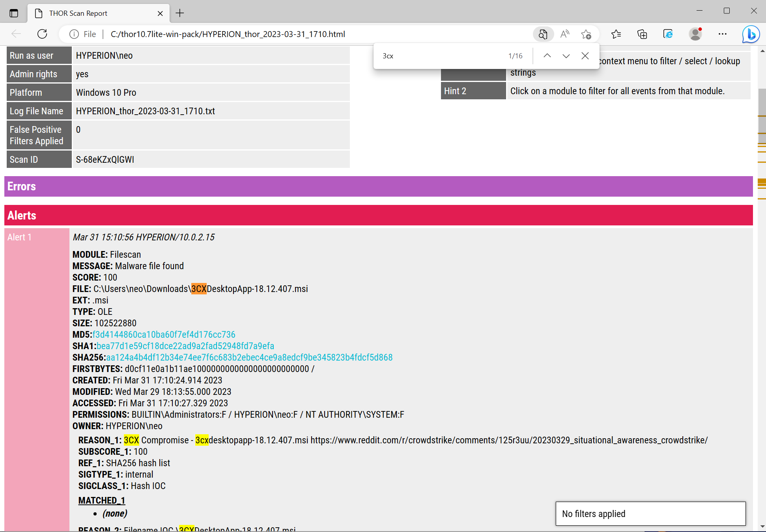Click the MD5 hash link
The image size is (766, 532).
point(164,335)
